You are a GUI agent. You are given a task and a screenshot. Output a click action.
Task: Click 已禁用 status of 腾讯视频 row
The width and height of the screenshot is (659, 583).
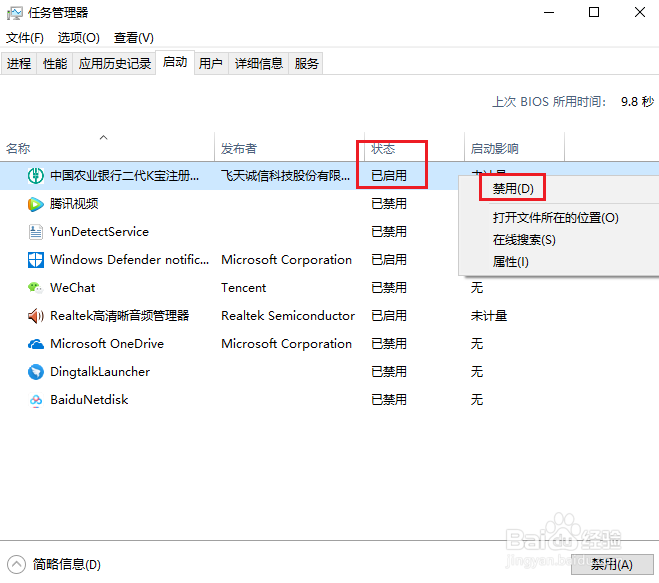(389, 204)
